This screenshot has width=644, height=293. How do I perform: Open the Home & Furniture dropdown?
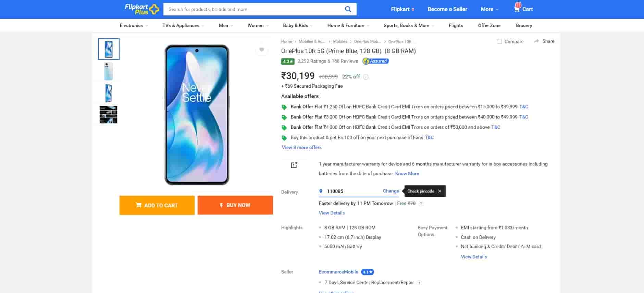point(348,26)
